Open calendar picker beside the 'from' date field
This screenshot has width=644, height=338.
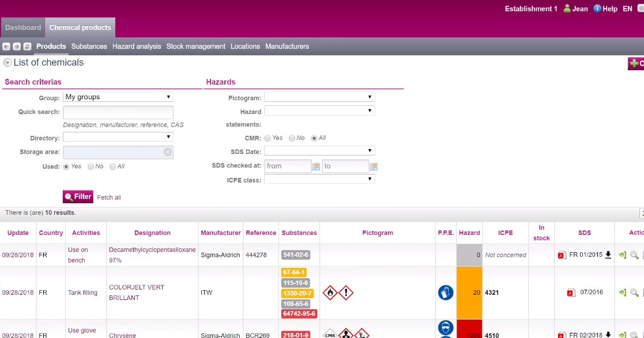point(316,166)
